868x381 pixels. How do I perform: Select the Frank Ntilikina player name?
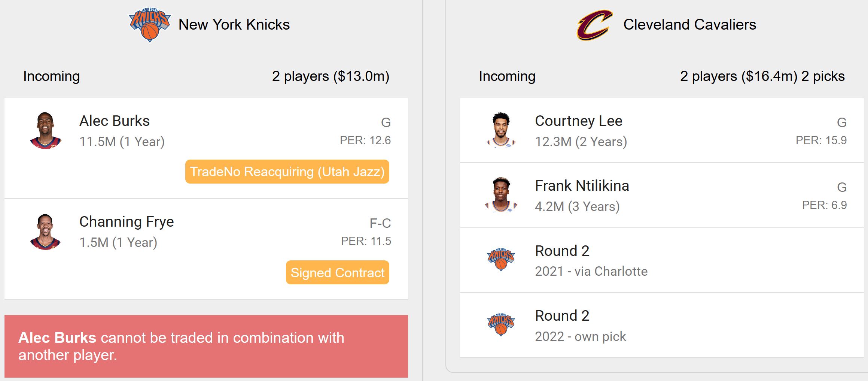pyautogui.click(x=582, y=186)
